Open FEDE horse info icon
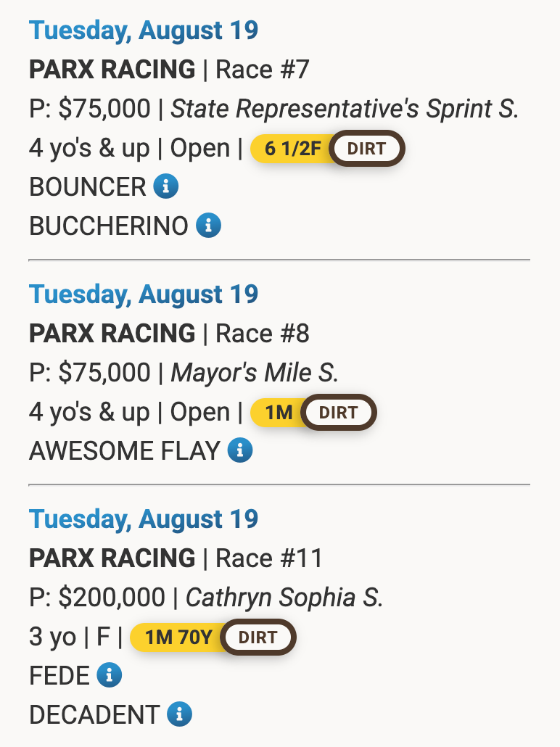560x747 pixels. (x=110, y=676)
